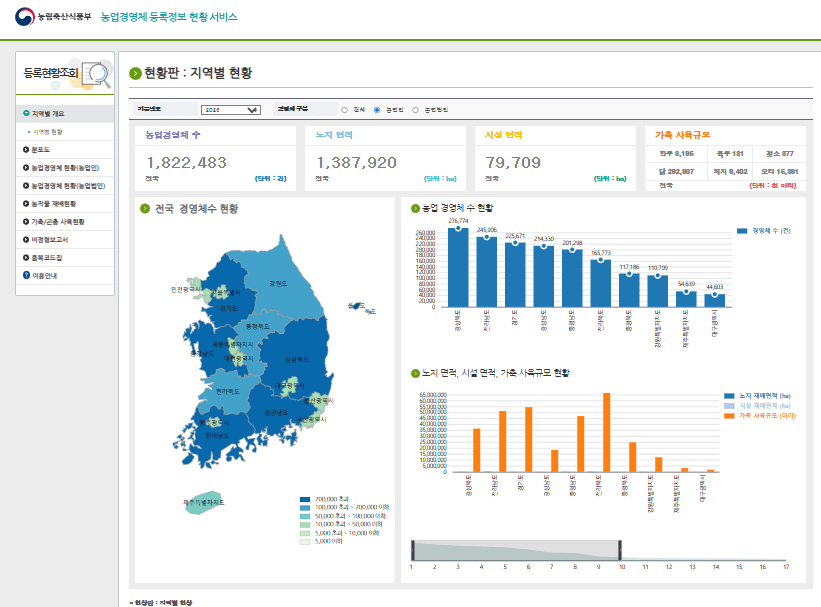
Task: Click the green bullet beside 노지 면적, 시설 면적 chart title
Action: (415, 373)
